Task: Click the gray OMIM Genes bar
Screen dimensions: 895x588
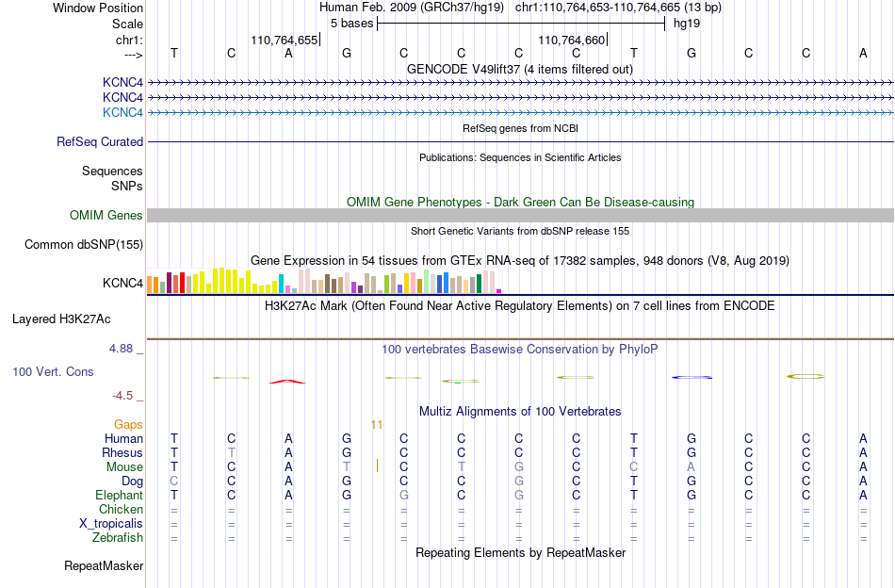Action: tap(521, 215)
